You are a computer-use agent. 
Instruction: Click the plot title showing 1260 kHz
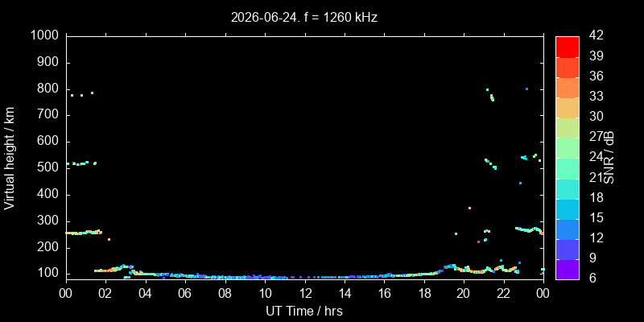304,18
